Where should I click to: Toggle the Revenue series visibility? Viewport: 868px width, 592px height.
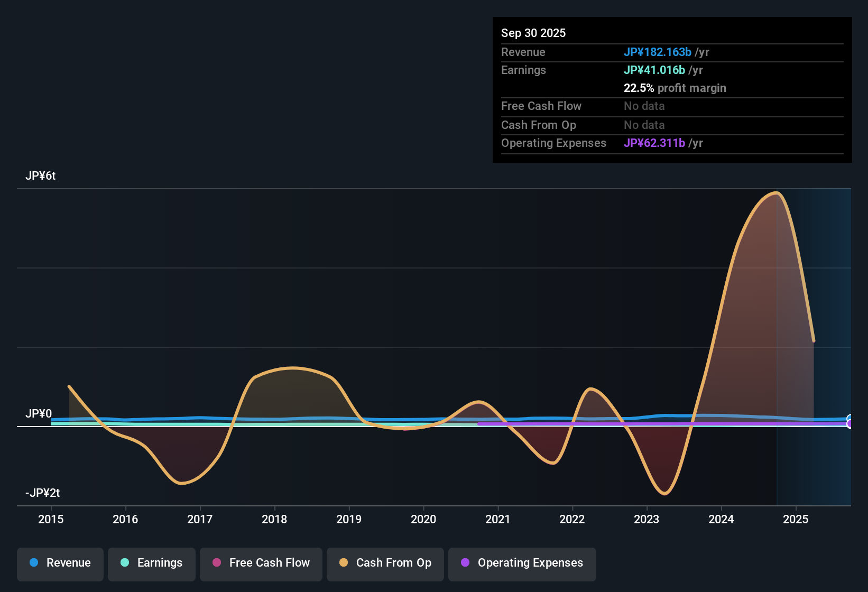(x=60, y=563)
